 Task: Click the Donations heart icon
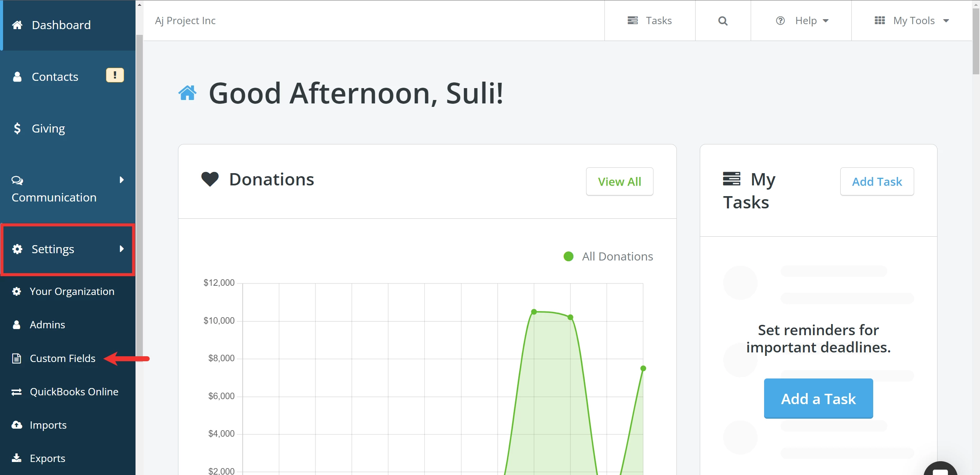point(210,179)
